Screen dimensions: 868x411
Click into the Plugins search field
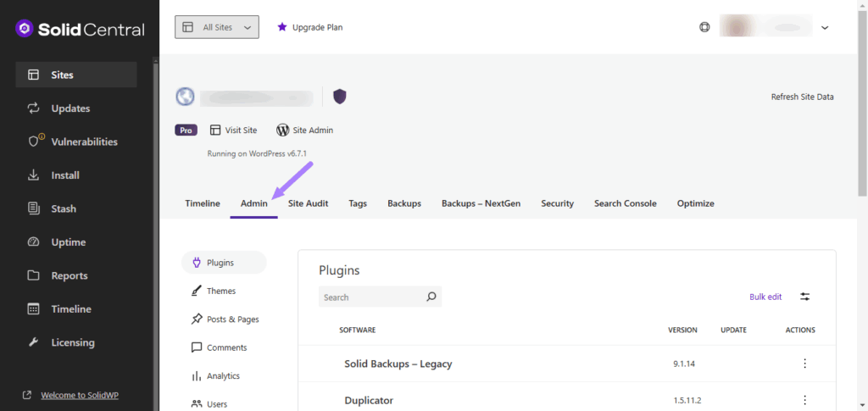click(370, 297)
